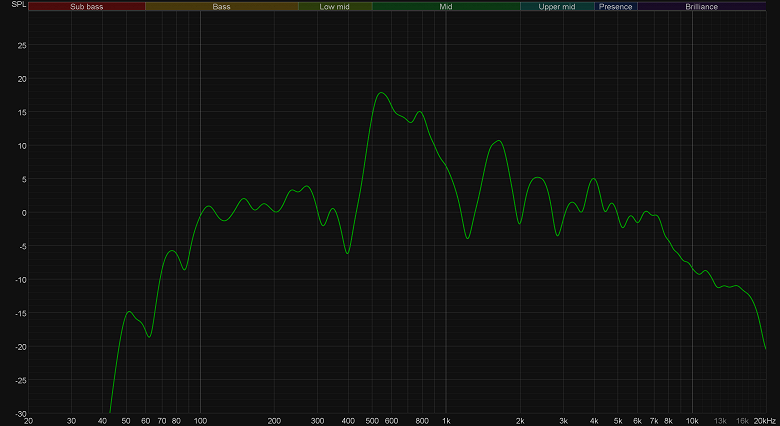The image size is (780, 426).
Task: Click the -30 dB level label
Action: coord(21,414)
